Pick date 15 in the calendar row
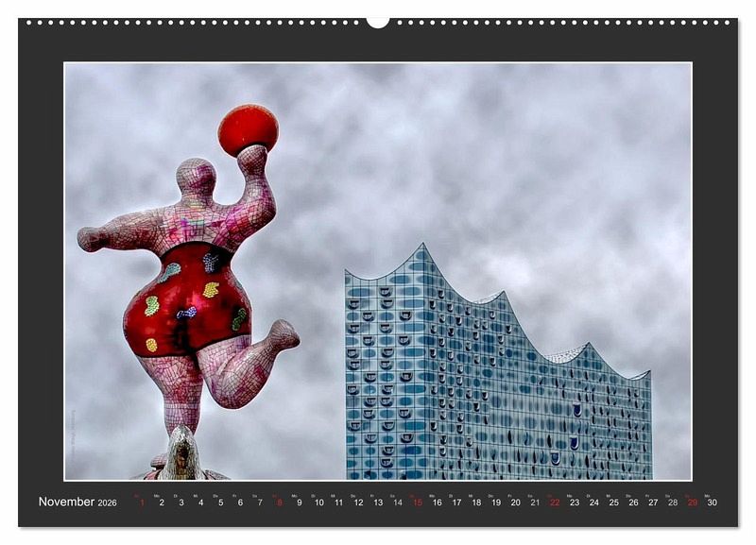Viewport: 756px width, 545px height. (x=417, y=502)
